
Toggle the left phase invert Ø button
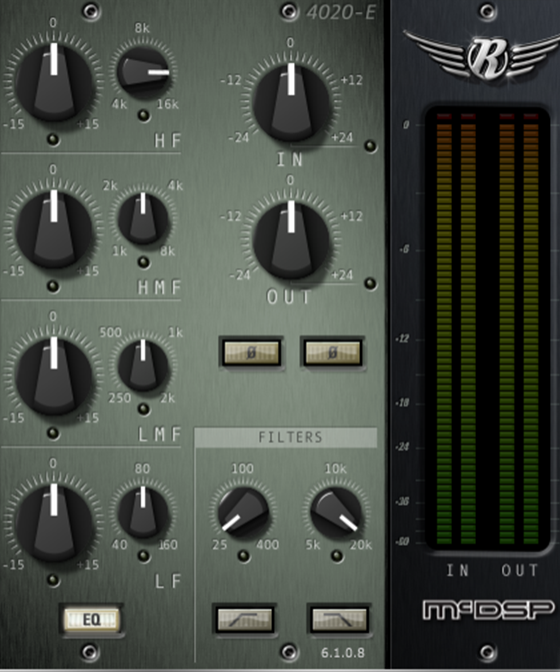(x=252, y=352)
